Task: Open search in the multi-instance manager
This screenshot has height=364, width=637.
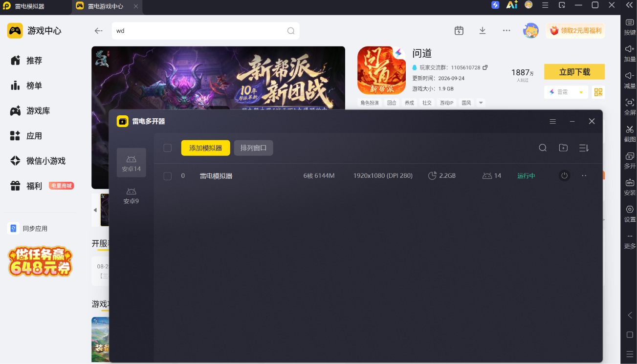Action: pyautogui.click(x=543, y=148)
